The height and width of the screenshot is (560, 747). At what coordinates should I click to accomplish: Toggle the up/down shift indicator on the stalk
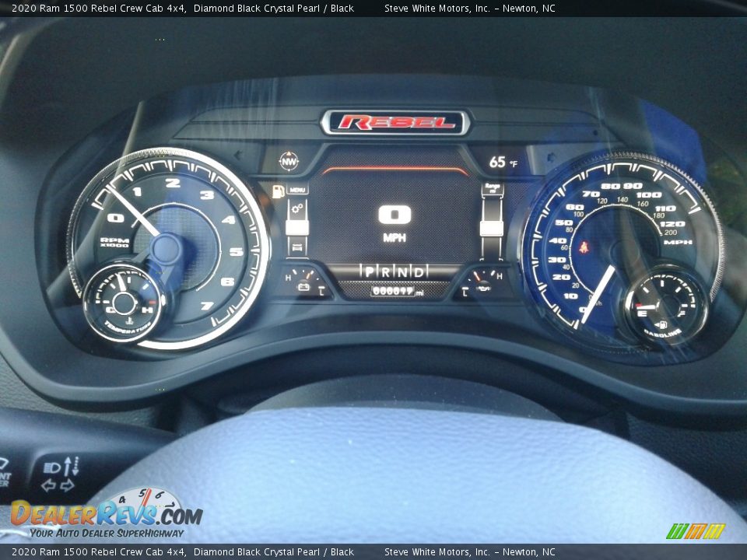[x=72, y=465]
